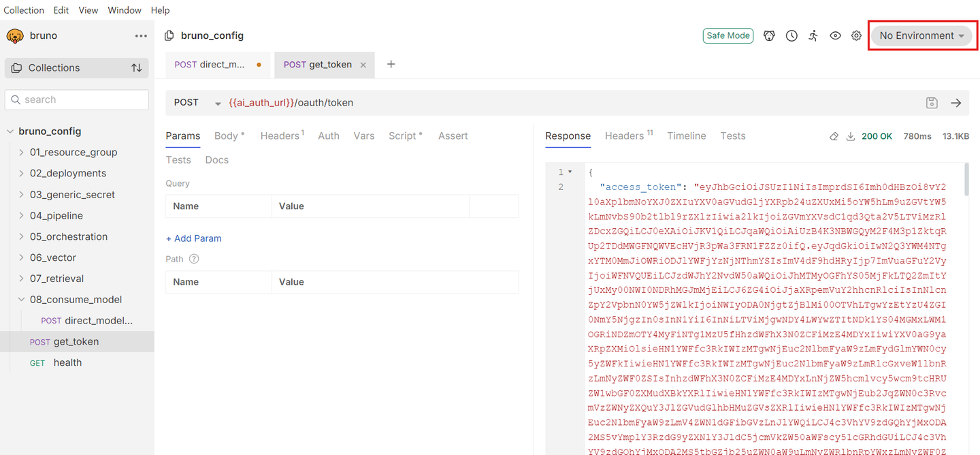Expand the 06_vector folder
This screenshot has height=455, width=980.
click(x=21, y=258)
